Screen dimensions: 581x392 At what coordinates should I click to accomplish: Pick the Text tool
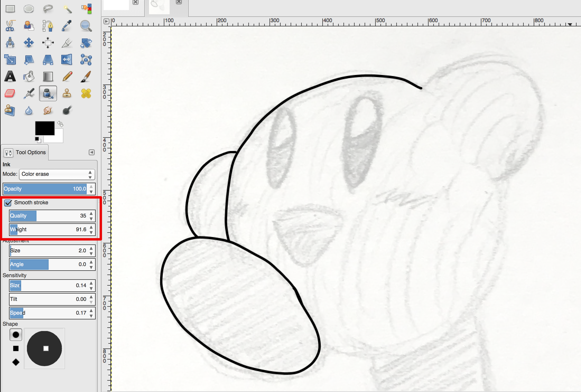pos(10,77)
